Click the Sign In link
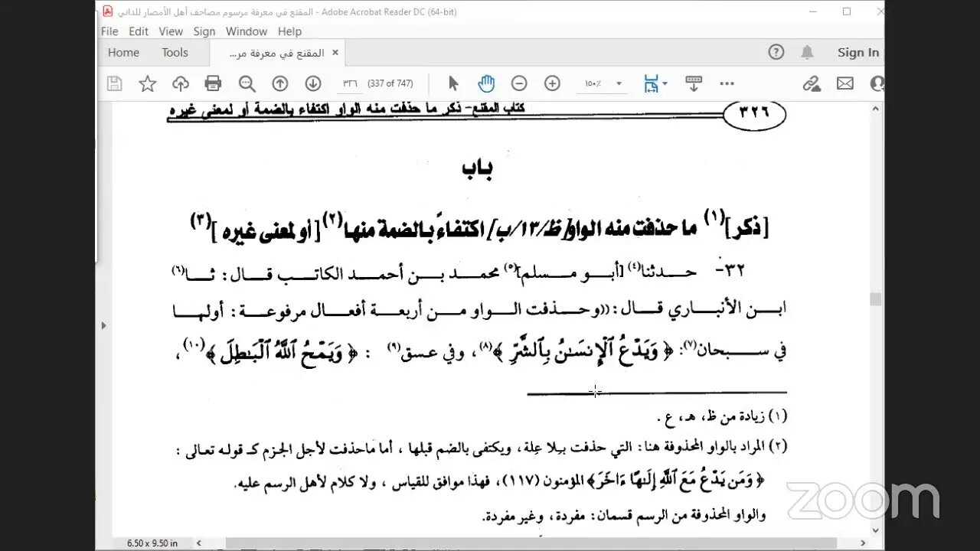 (x=857, y=53)
